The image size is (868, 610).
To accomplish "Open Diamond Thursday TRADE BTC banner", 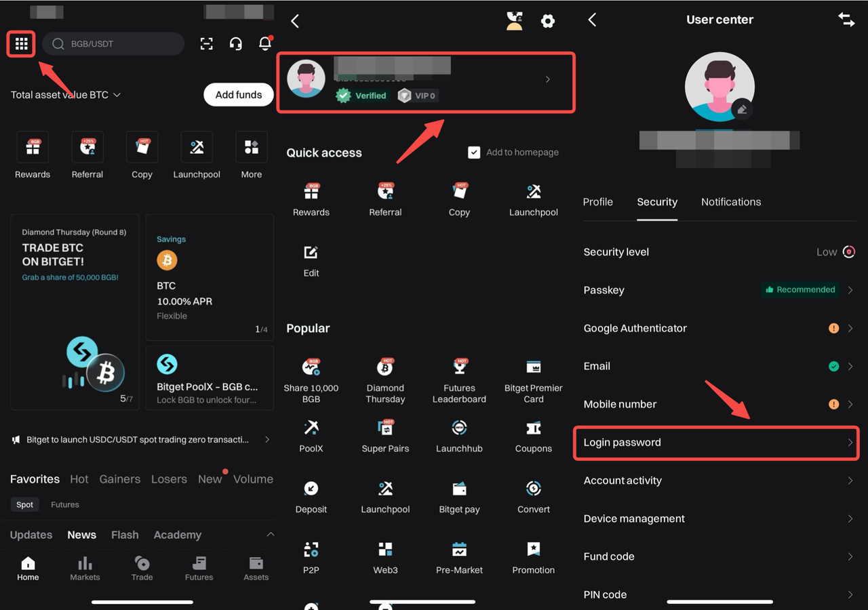I will (75, 312).
